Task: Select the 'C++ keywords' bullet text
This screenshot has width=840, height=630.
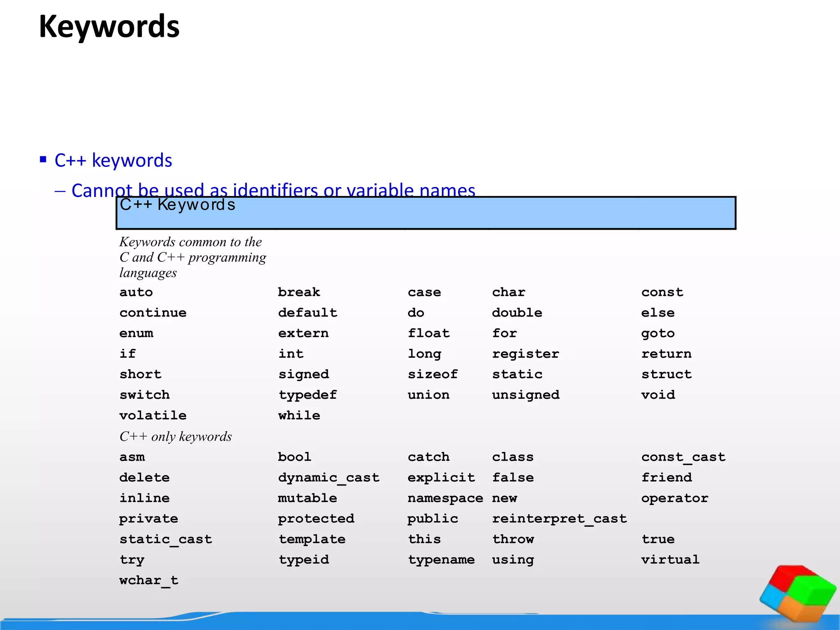Action: 113,160
